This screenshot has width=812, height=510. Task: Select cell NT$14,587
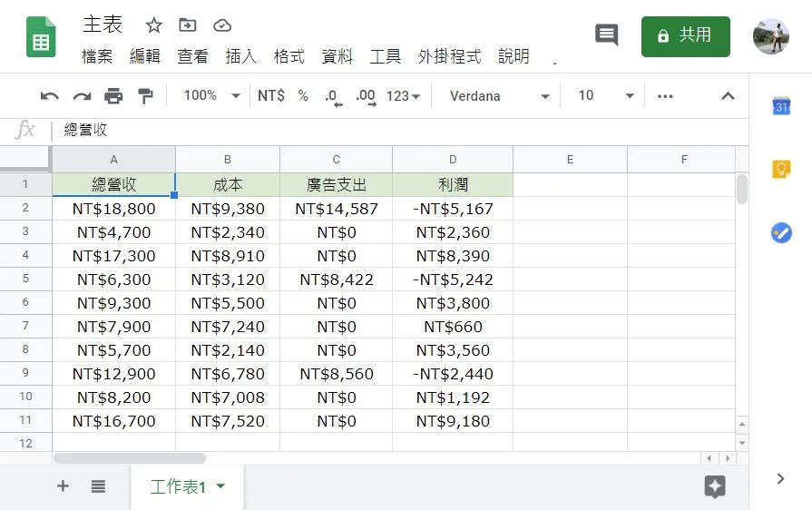click(336, 209)
